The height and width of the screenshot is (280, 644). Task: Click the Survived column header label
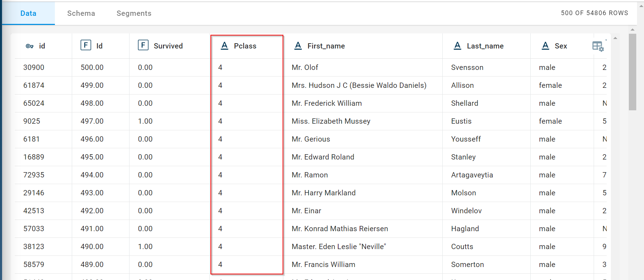click(168, 46)
